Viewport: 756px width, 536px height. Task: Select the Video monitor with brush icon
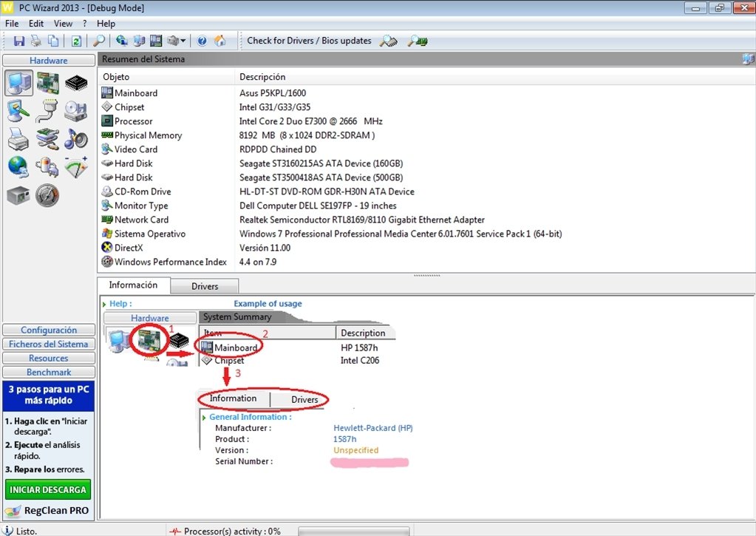(x=18, y=111)
